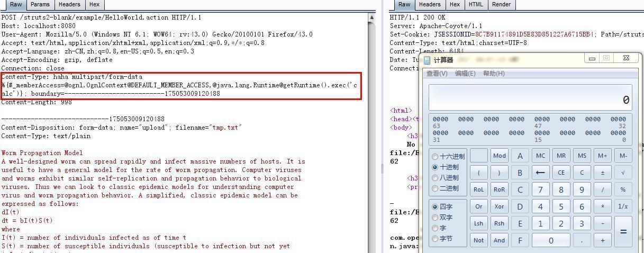Select the 八进制 (octal) radio button

click(x=436, y=178)
